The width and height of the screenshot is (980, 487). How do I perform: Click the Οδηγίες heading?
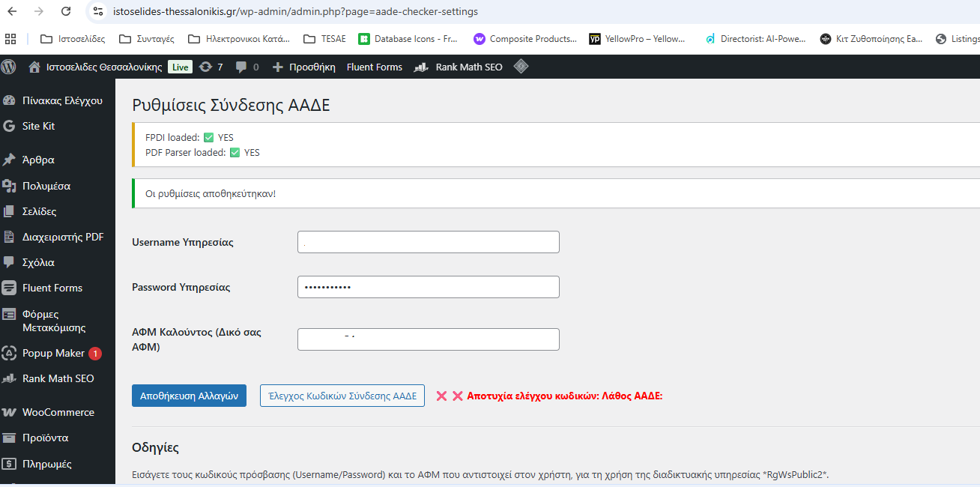(x=155, y=448)
